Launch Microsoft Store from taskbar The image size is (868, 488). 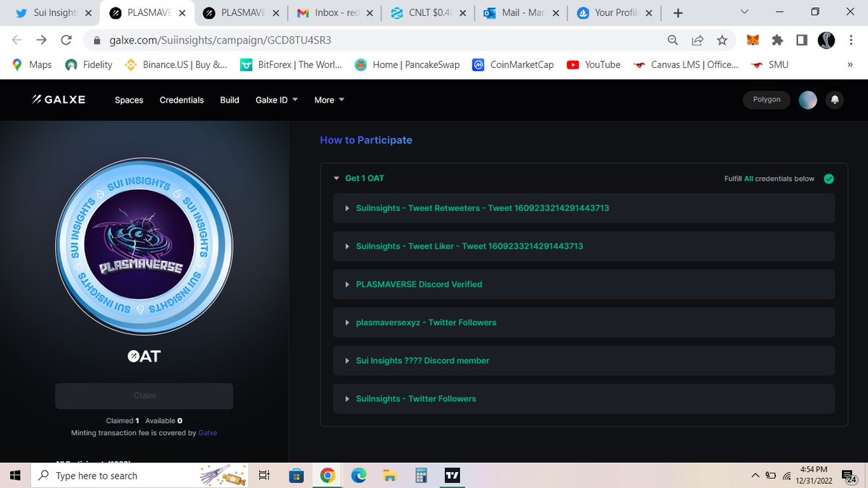pos(296,475)
